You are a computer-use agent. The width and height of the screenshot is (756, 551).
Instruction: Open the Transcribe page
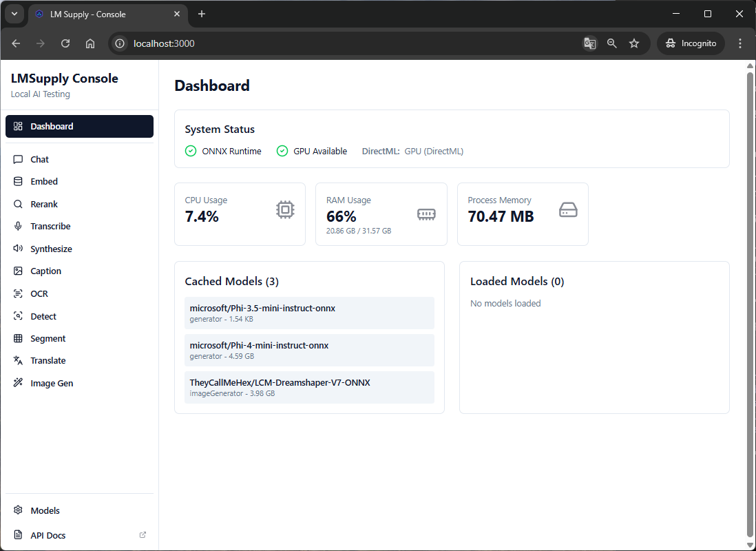click(x=80, y=227)
